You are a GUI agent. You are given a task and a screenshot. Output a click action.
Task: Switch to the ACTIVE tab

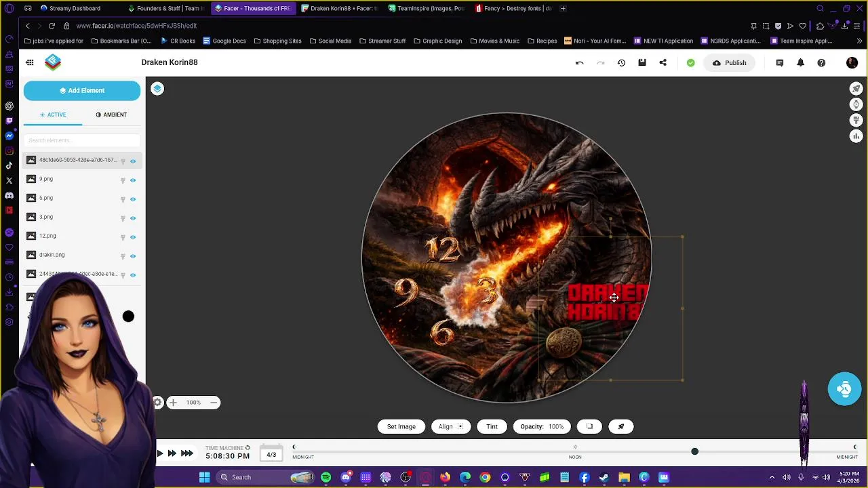tap(53, 115)
